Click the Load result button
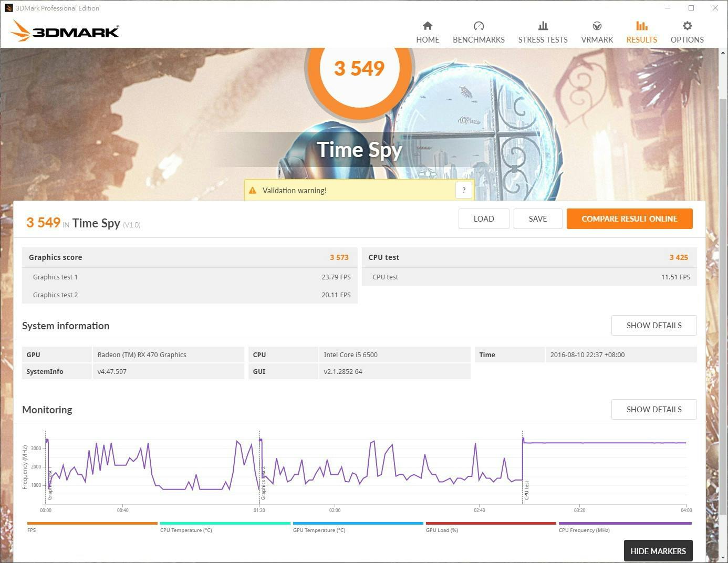This screenshot has height=563, width=728. (483, 219)
